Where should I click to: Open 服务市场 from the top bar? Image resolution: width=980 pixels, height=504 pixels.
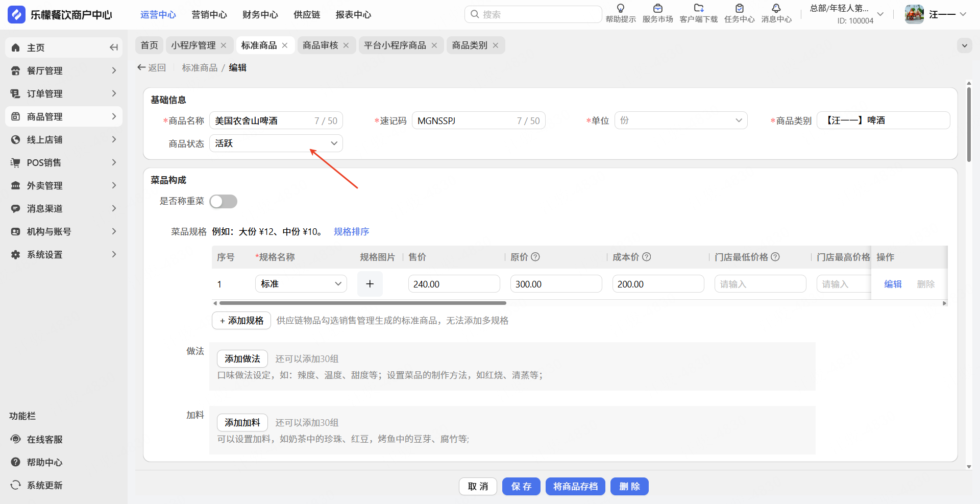(x=657, y=9)
